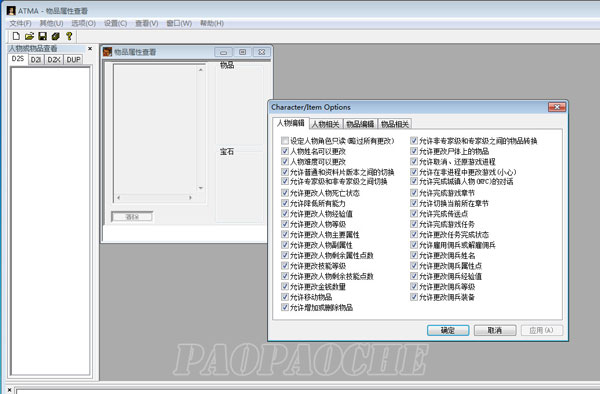Click the question mark help icon

point(69,36)
